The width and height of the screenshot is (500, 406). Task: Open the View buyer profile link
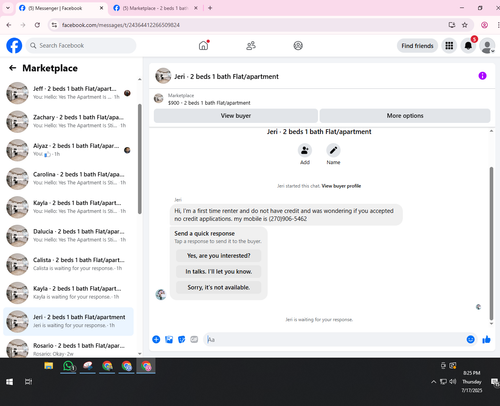coord(341,186)
